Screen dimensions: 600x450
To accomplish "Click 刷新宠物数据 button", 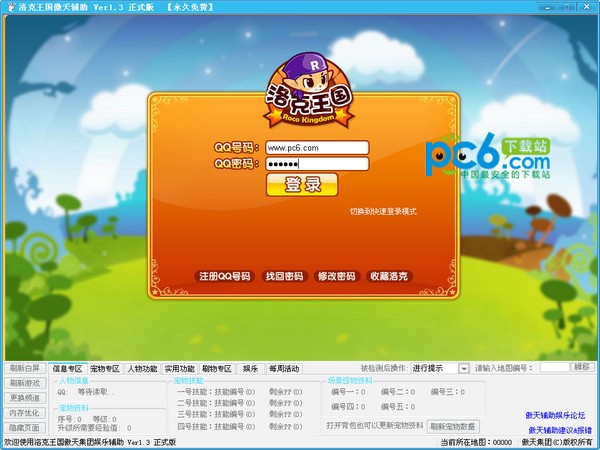I will click(453, 426).
